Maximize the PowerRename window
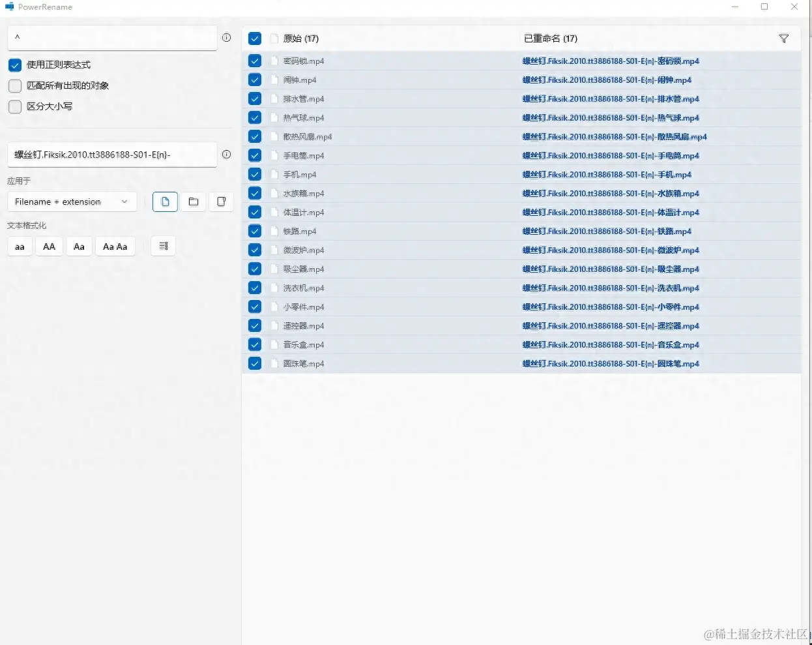Image resolution: width=812 pixels, height=645 pixels. point(764,7)
